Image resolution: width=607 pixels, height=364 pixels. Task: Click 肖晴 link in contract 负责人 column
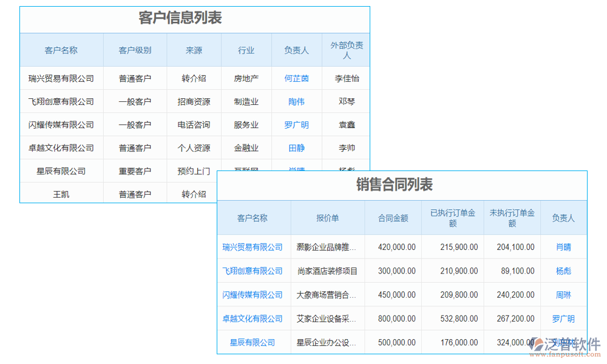(563, 248)
